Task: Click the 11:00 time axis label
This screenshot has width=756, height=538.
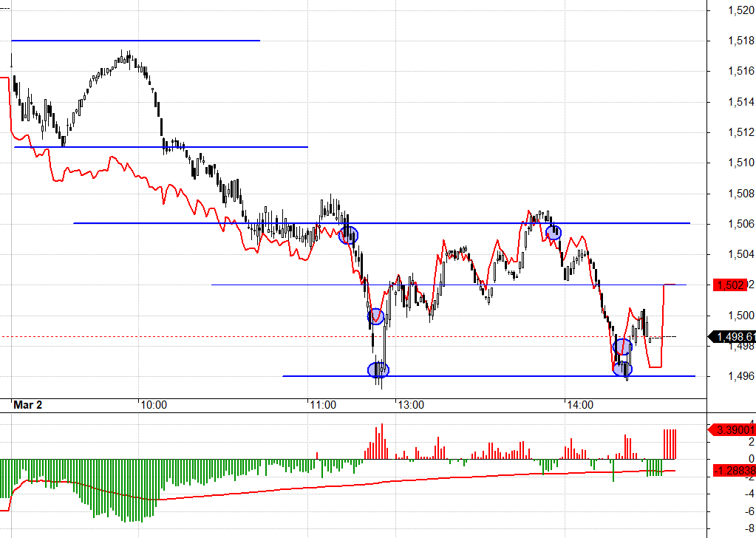Action: (322, 405)
